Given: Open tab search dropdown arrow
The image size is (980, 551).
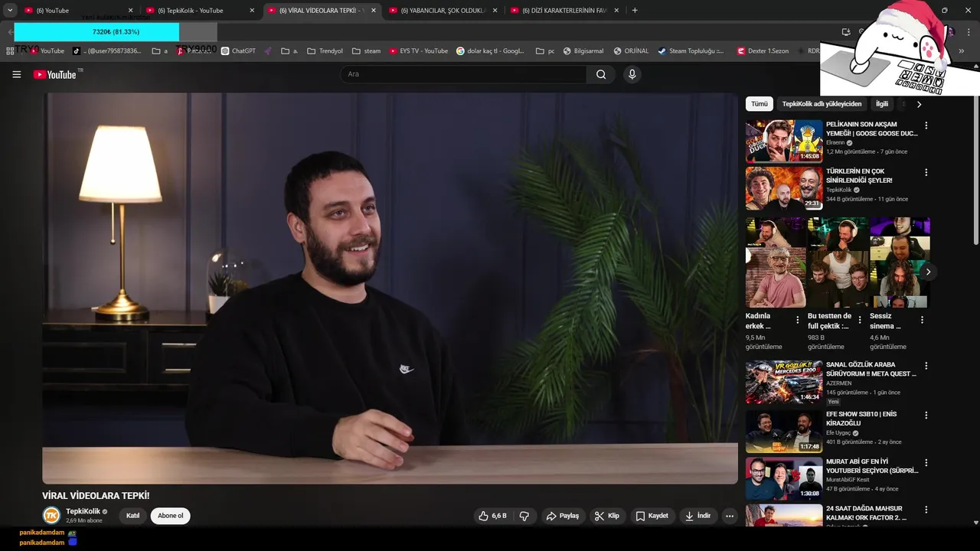Looking at the screenshot, I should pos(10,11).
